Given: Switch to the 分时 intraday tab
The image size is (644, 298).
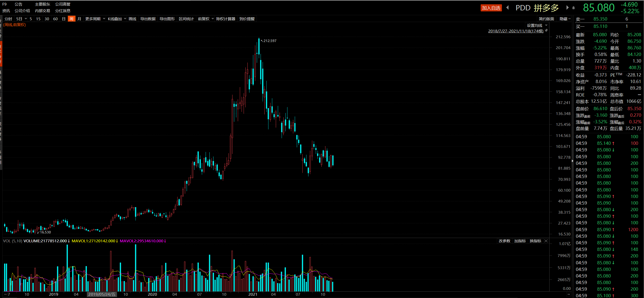Looking at the screenshot, I should 8,19.
